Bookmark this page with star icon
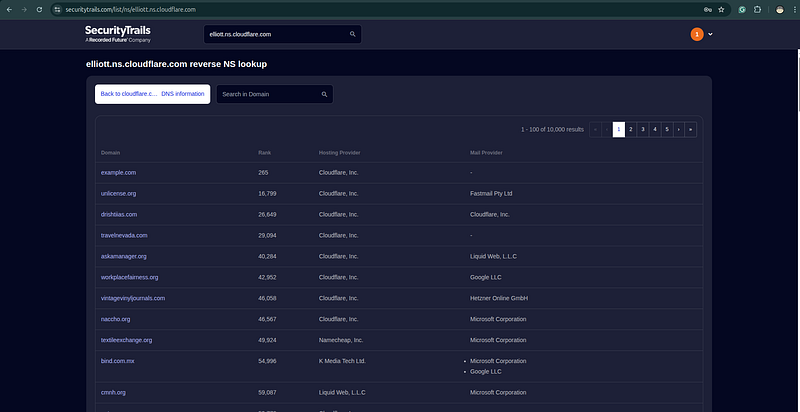The image size is (800, 412). coord(721,10)
